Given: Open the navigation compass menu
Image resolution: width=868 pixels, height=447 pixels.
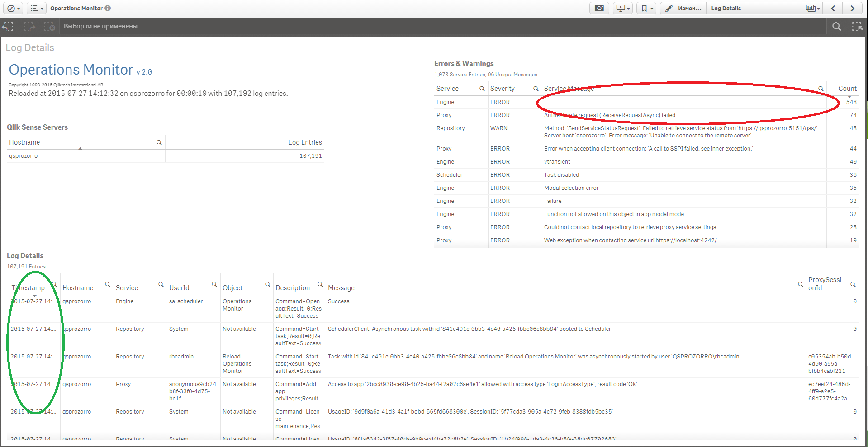Looking at the screenshot, I should 13,8.
